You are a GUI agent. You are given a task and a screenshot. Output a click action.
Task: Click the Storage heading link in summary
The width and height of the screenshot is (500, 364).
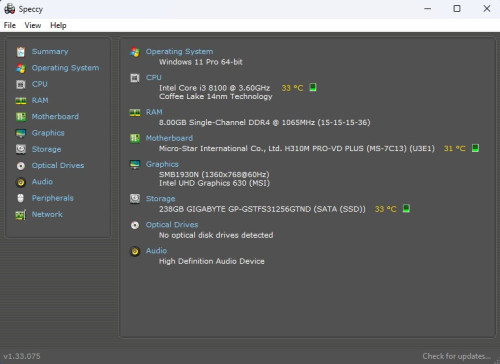pyautogui.click(x=160, y=199)
